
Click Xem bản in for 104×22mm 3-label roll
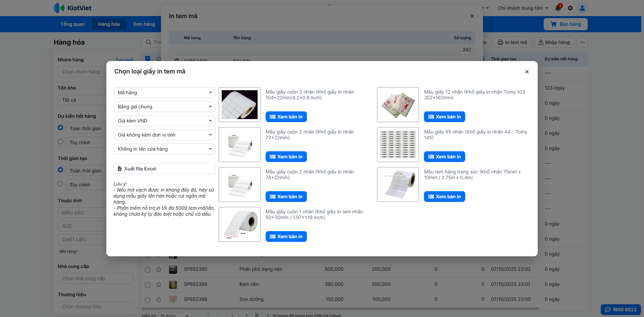(x=286, y=117)
